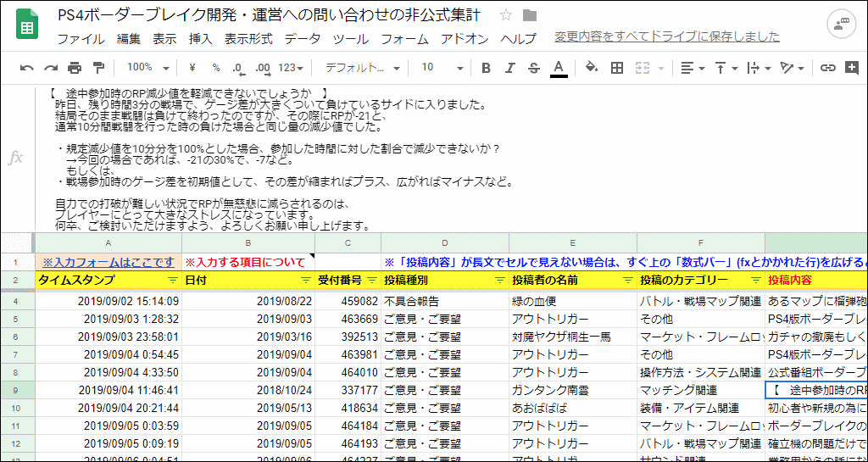This screenshot has width=868, height=462.
Task: Redo the last action
Action: 51,68
